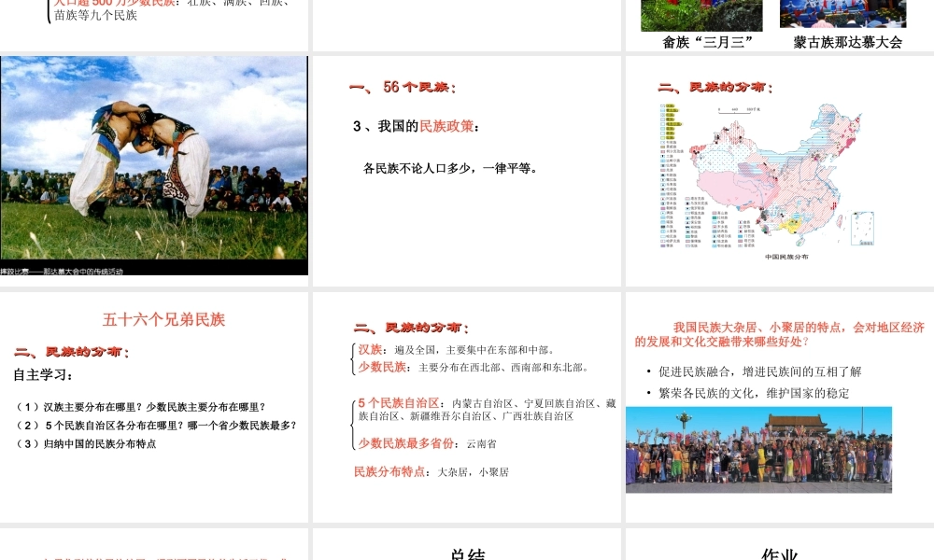Click the line starting 汉族：遍及全国
The height and width of the screenshot is (560, 934).
pyautogui.click(x=457, y=350)
